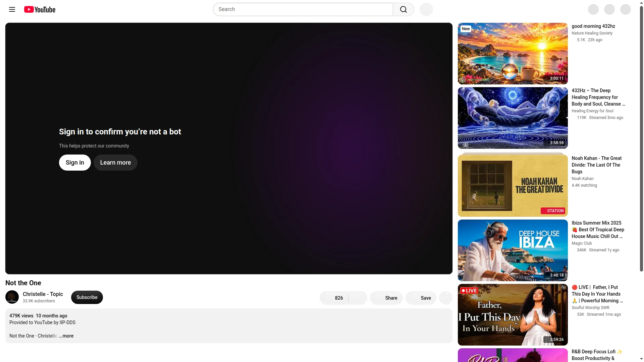The width and height of the screenshot is (644, 362).
Task: Open 'LIVE | Father, I Put This Day' title
Action: click(x=597, y=294)
